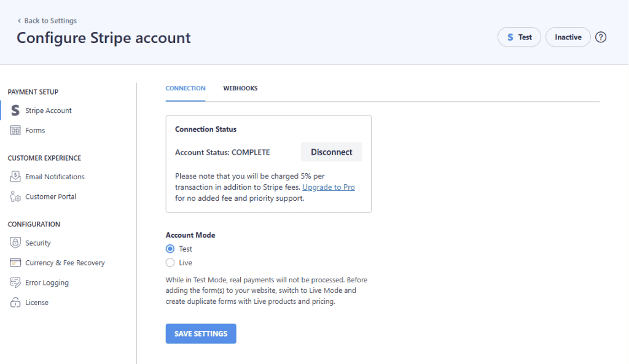
Task: Click the Error Logging icon
Action: click(x=14, y=282)
